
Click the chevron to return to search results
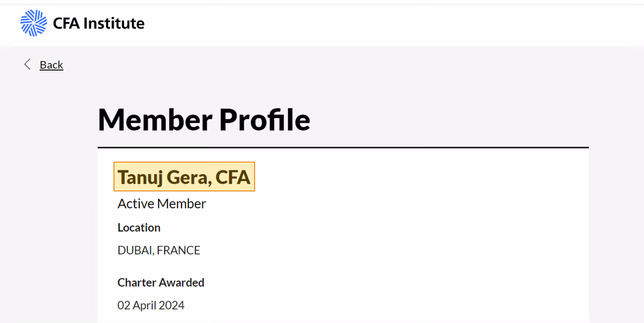click(27, 64)
